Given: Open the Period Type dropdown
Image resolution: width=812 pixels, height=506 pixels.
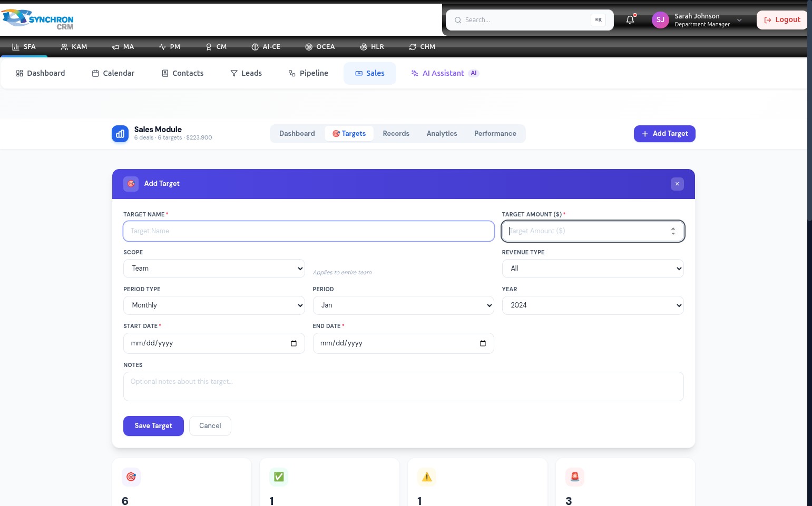Looking at the screenshot, I should (214, 305).
